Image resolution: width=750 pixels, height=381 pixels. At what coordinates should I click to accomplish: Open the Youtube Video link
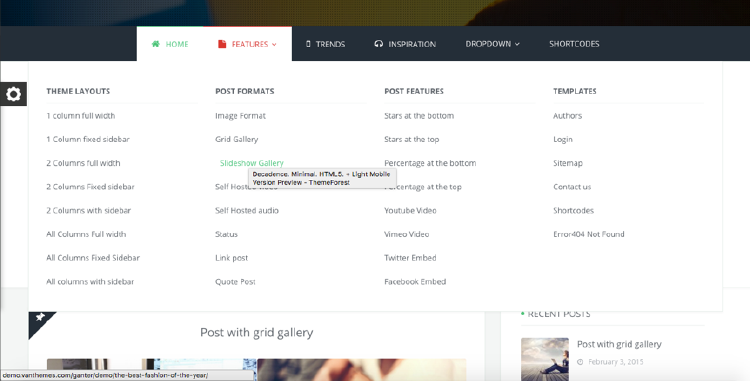[x=410, y=210]
